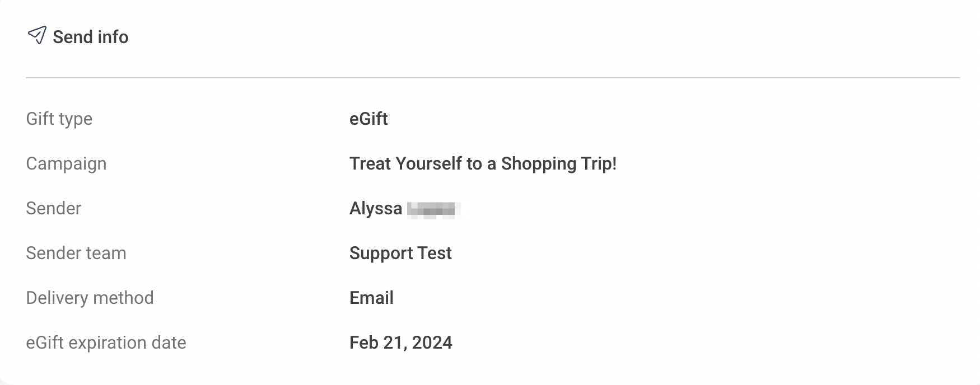
Task: Click the eGift expiration date label
Action: tap(106, 342)
